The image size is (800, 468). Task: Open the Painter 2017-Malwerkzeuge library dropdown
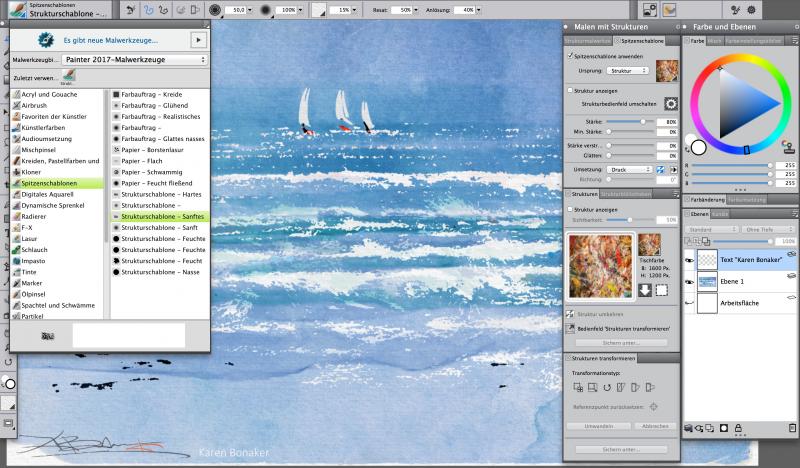[134, 60]
